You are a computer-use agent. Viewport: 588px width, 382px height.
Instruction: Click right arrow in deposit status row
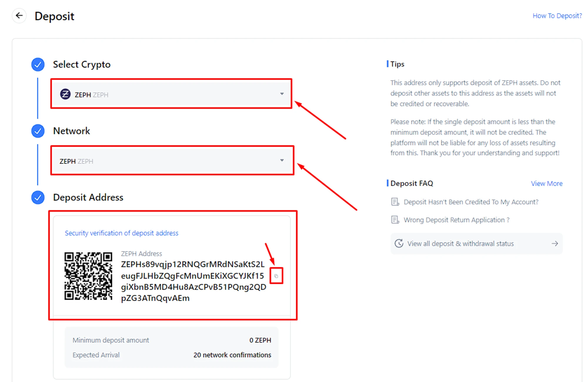554,243
